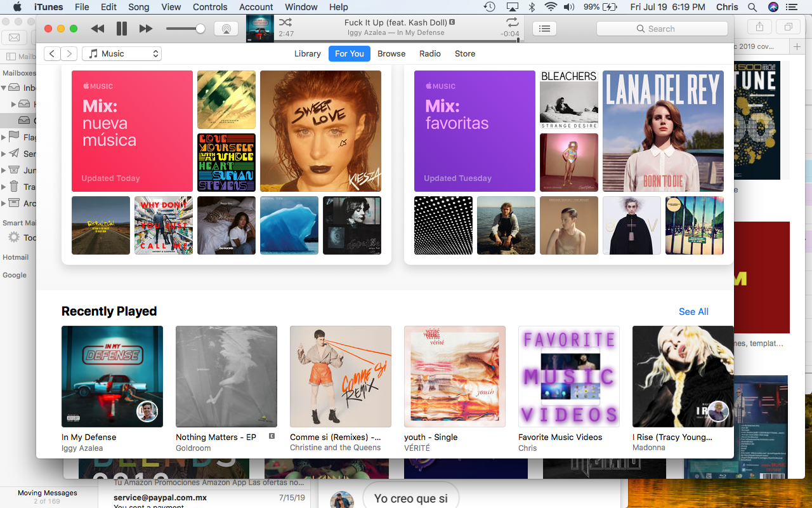Switch to the Library tab

[308, 54]
